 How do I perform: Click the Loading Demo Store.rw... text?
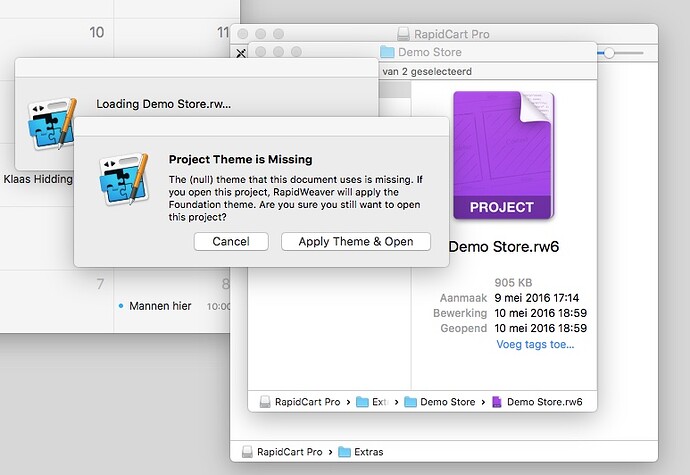pos(163,104)
